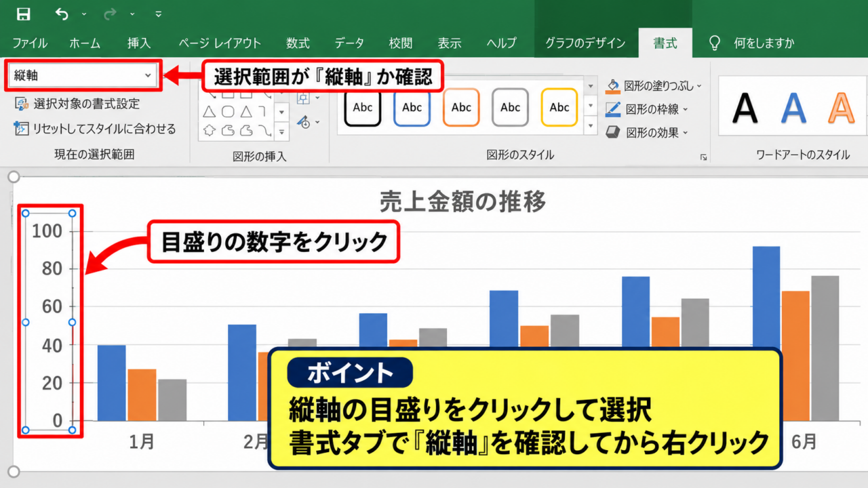Click リセットしてスタイルに合わせる button
The width and height of the screenshot is (868, 488).
tap(95, 129)
